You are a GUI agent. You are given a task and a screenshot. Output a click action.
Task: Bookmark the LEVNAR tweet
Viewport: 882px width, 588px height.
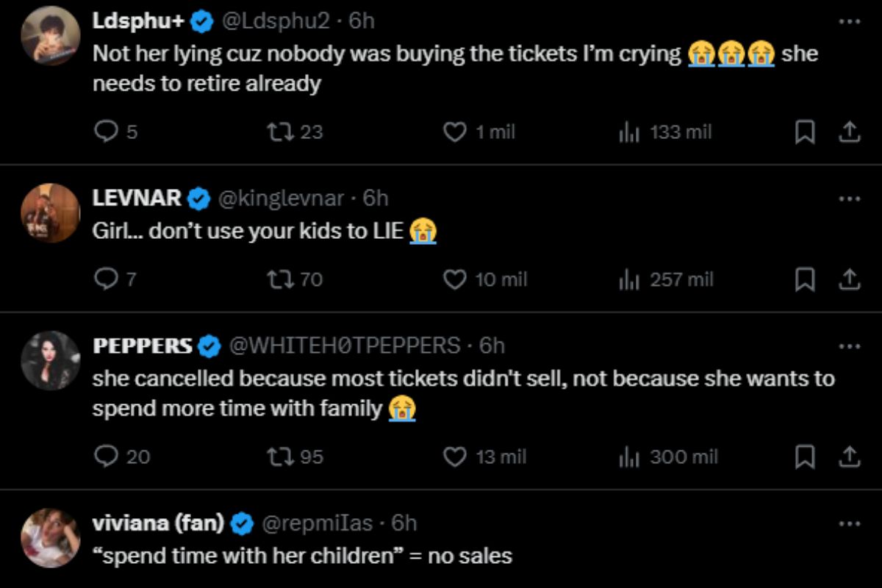pyautogui.click(x=806, y=280)
